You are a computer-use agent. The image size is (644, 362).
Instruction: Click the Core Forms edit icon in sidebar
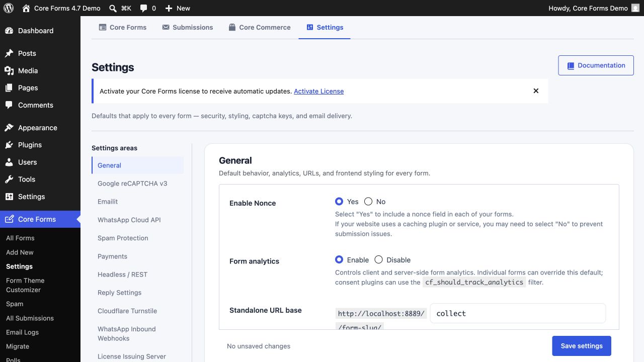9,219
